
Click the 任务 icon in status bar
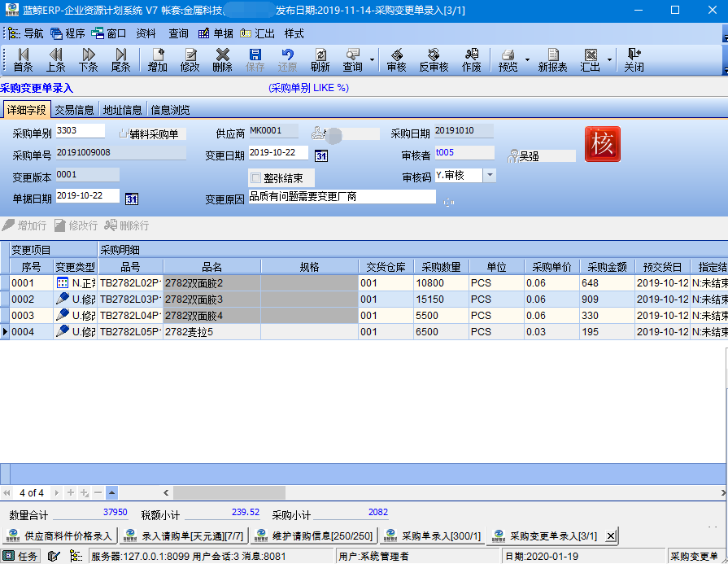pos(20,556)
